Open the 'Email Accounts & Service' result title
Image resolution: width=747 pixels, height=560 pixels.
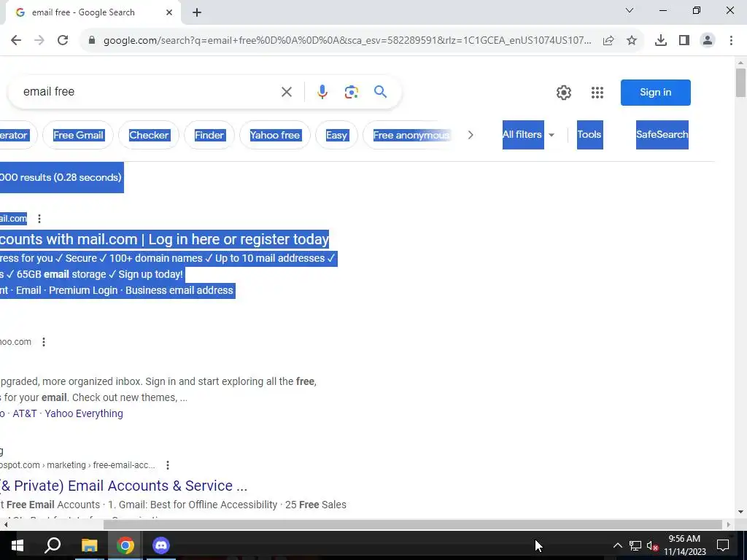pyautogui.click(x=124, y=486)
